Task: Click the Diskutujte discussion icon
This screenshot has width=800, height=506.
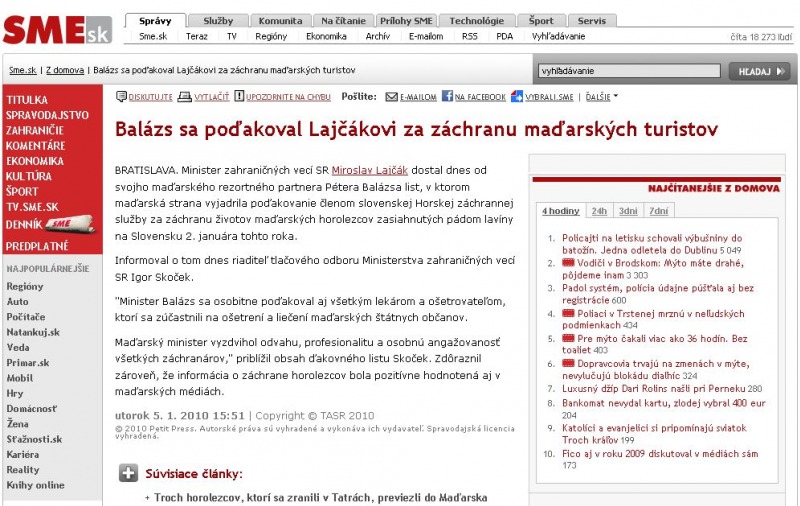Action: click(121, 97)
